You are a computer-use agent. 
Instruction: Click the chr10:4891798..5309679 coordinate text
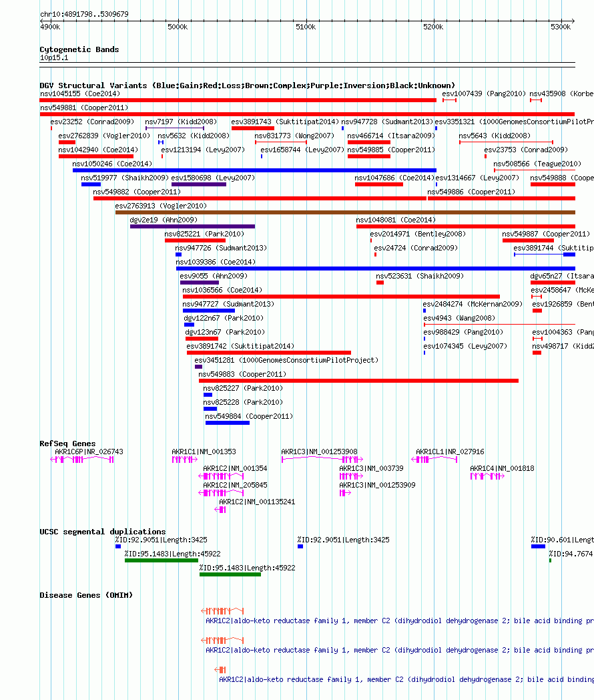tap(84, 14)
